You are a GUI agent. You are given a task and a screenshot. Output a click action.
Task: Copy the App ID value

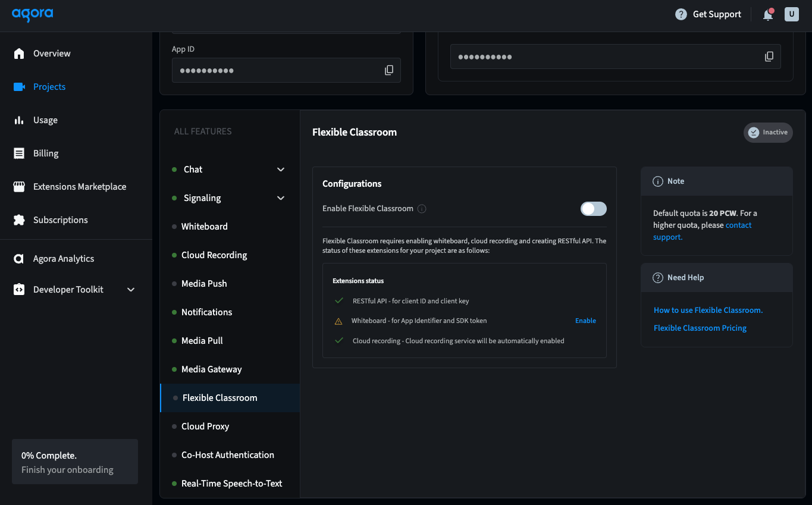click(x=389, y=70)
